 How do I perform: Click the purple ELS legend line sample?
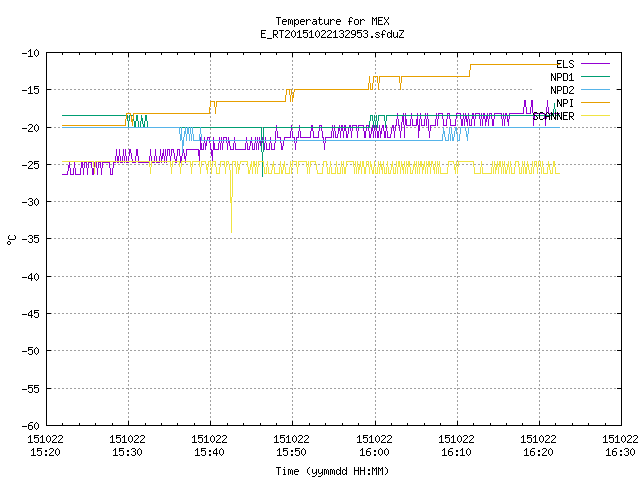(x=595, y=64)
